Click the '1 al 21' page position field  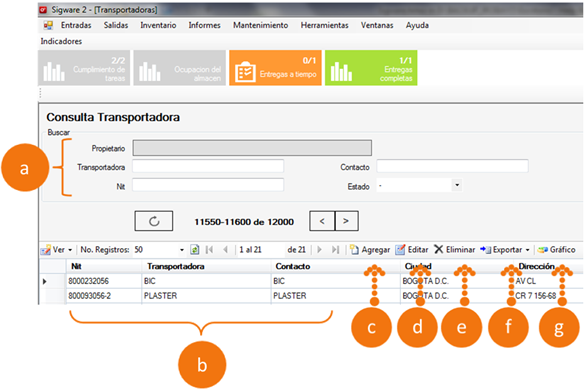tap(261, 250)
